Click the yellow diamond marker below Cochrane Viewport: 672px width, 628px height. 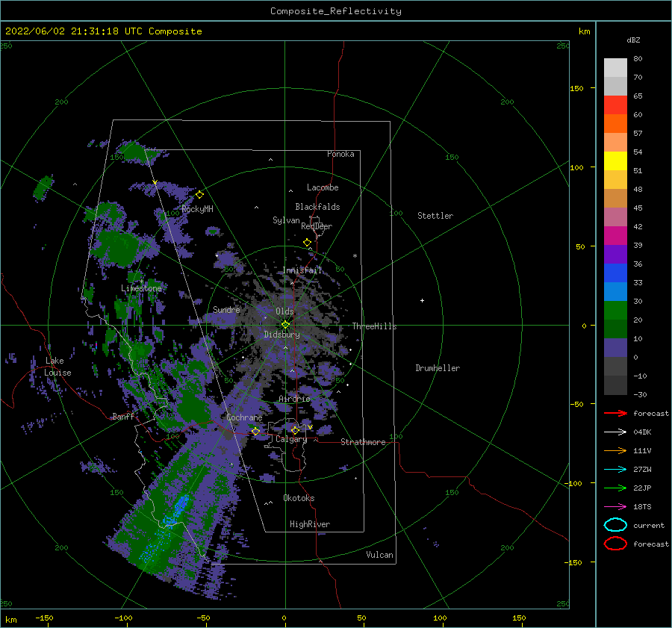(256, 431)
